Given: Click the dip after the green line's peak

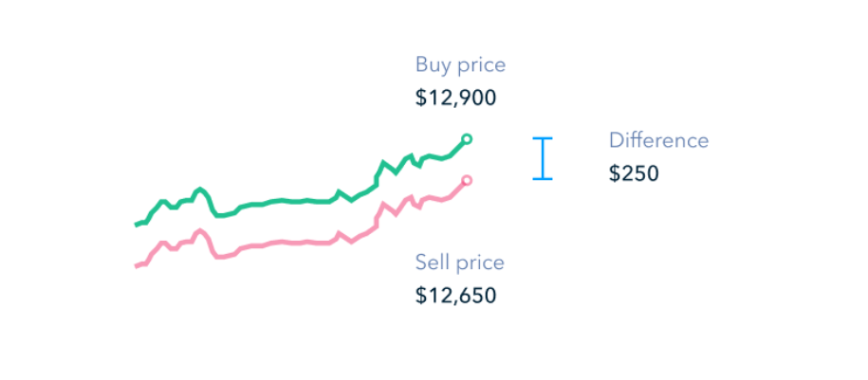Looking at the screenshot, I should point(220,215).
